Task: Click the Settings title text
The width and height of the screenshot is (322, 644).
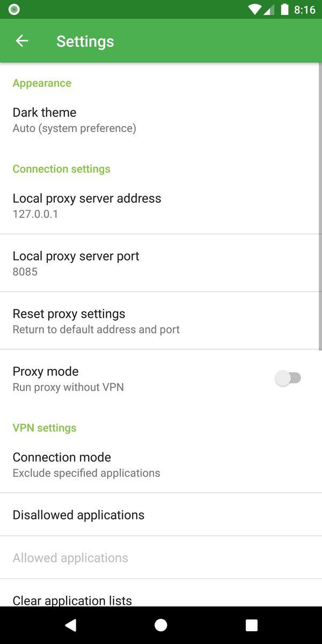Action: click(85, 41)
